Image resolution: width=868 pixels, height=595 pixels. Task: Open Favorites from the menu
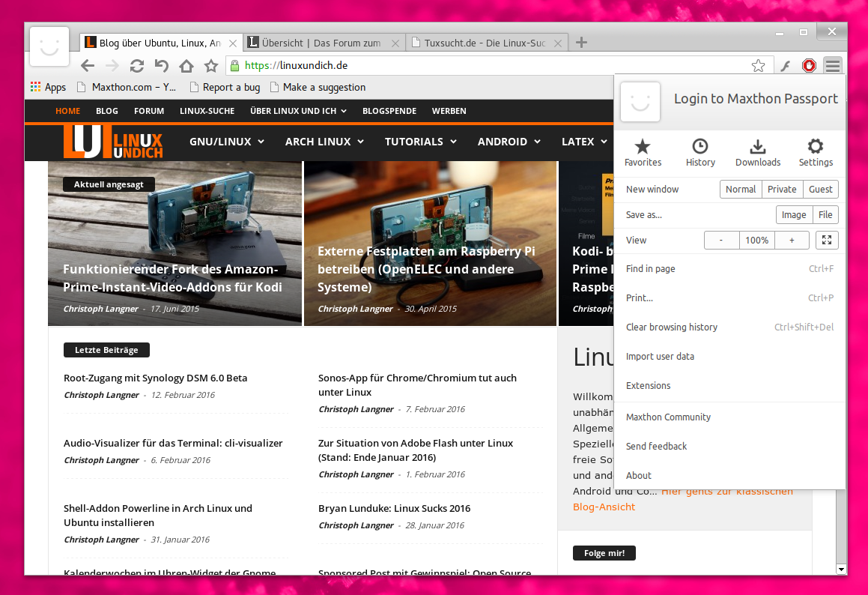(643, 153)
